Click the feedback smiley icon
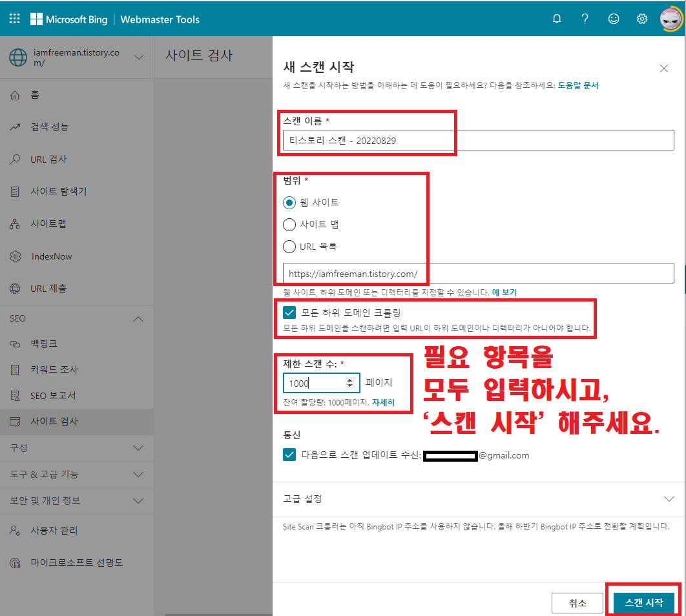 click(614, 19)
